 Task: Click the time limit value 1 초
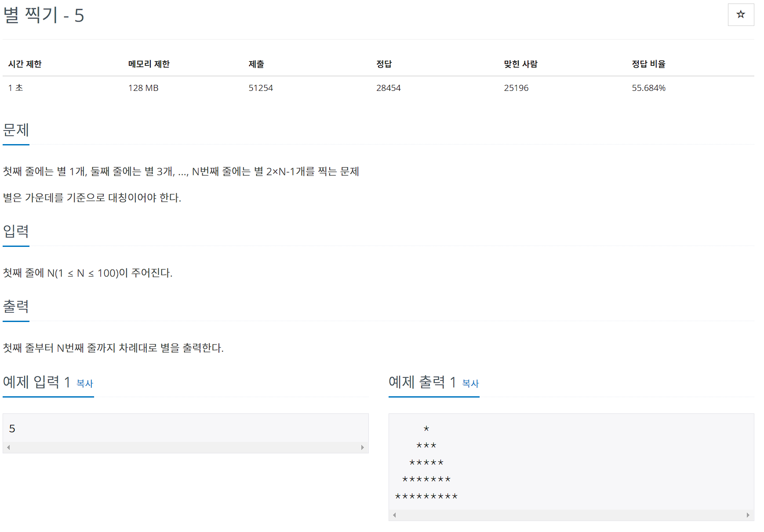coord(15,88)
